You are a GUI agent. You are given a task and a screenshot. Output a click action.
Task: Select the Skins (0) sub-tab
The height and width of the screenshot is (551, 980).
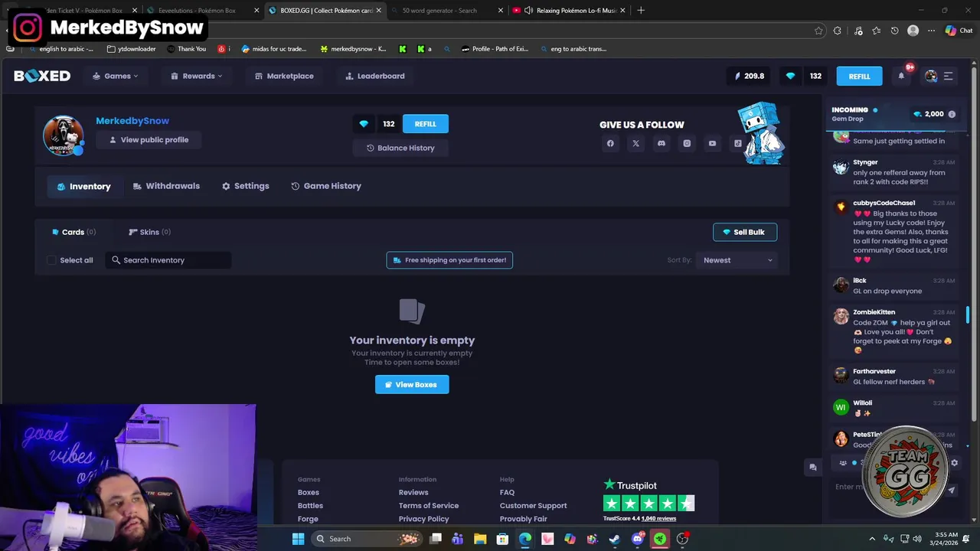click(149, 232)
